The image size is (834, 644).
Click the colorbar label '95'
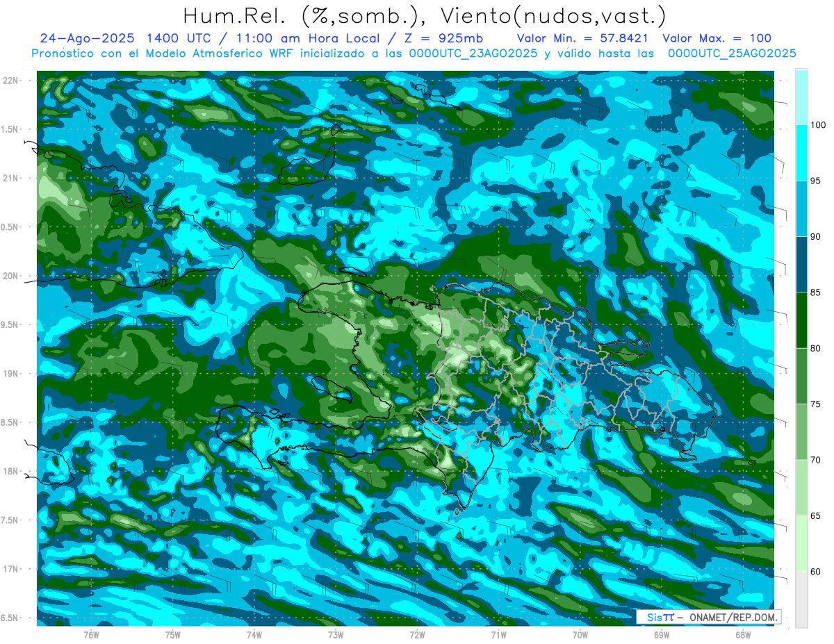[x=816, y=181]
